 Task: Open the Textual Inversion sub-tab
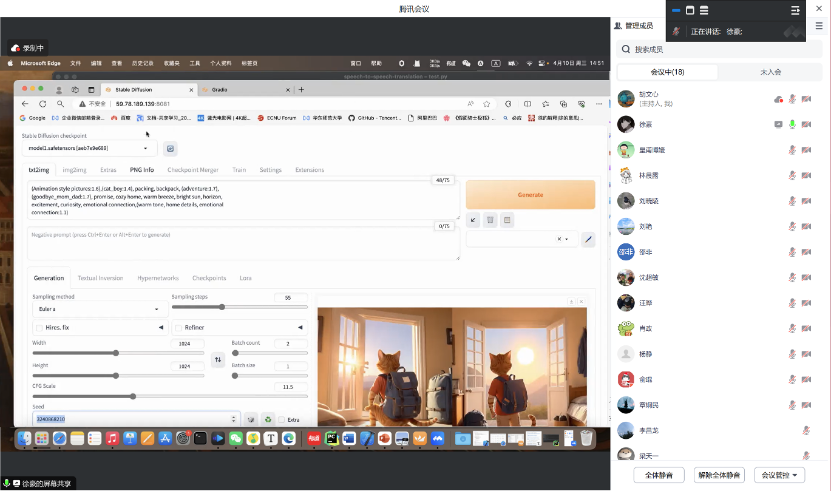pos(100,278)
